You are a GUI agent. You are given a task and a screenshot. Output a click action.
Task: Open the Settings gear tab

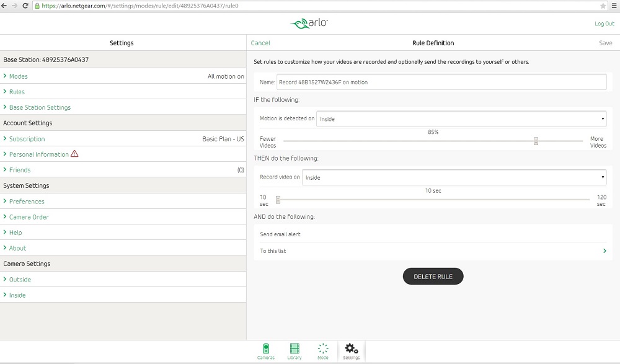point(351,351)
